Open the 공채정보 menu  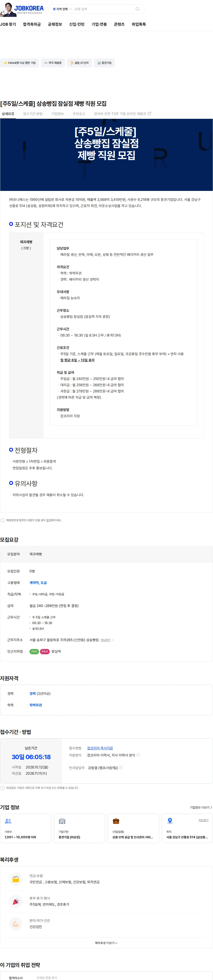tap(55, 24)
